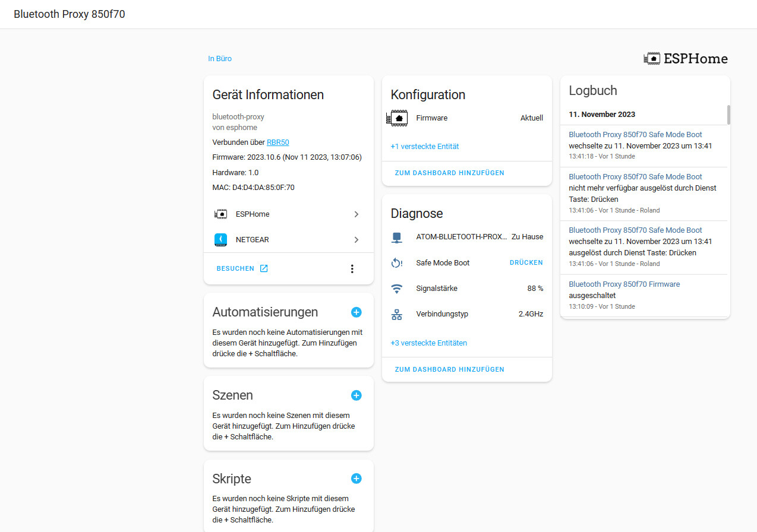Open the device overflow three-dot menu
Screen dimensions: 757x532
[352, 268]
